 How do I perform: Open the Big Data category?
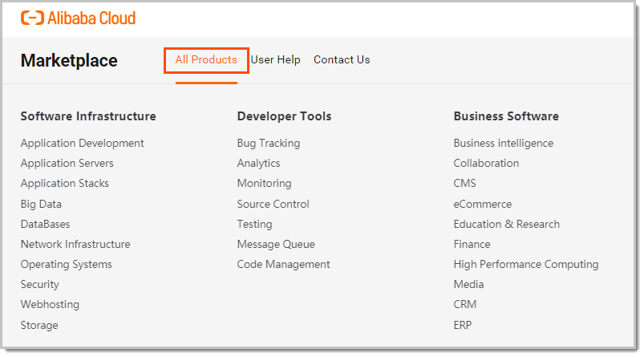(41, 205)
